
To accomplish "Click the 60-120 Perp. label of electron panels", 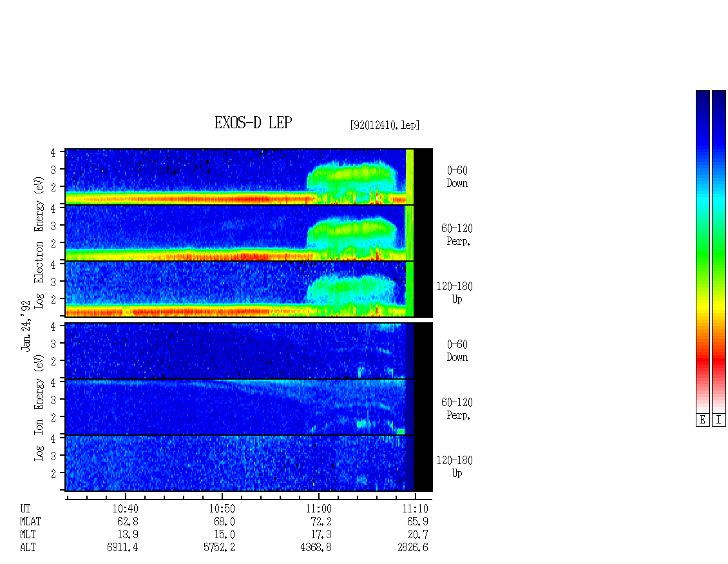I will coord(457,235).
